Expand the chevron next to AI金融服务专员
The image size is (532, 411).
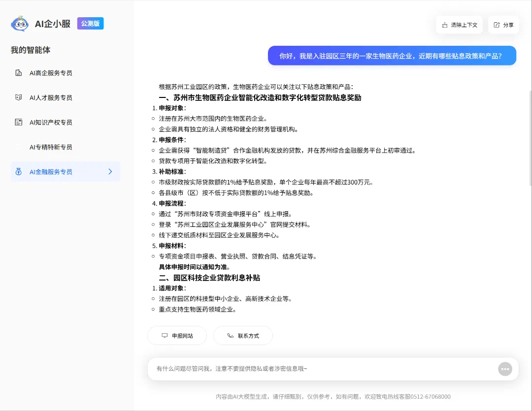coord(110,172)
